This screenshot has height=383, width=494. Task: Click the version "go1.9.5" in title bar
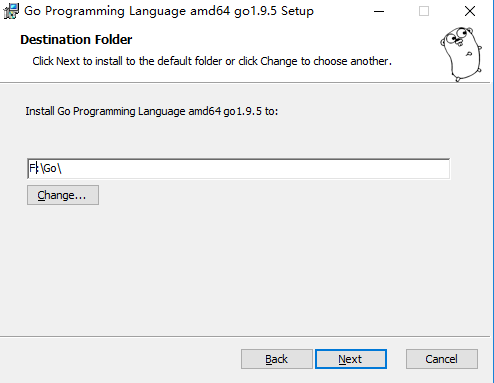(x=255, y=11)
